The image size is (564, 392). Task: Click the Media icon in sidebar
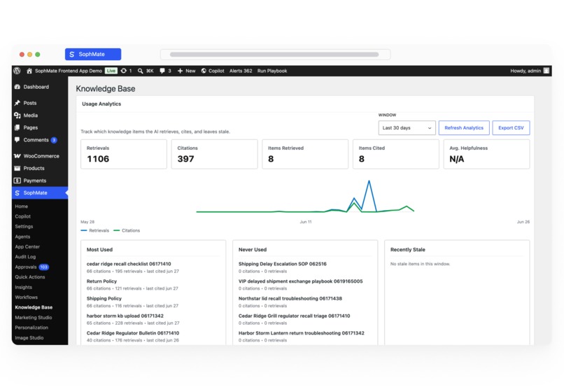coord(17,115)
